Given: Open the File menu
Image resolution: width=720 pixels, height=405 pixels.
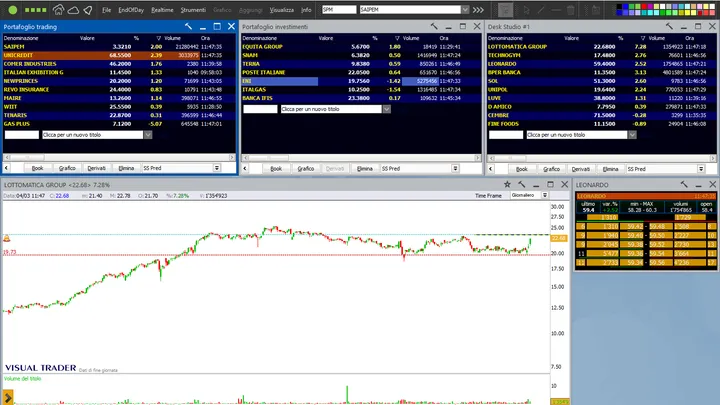Looking at the screenshot, I should click(107, 10).
